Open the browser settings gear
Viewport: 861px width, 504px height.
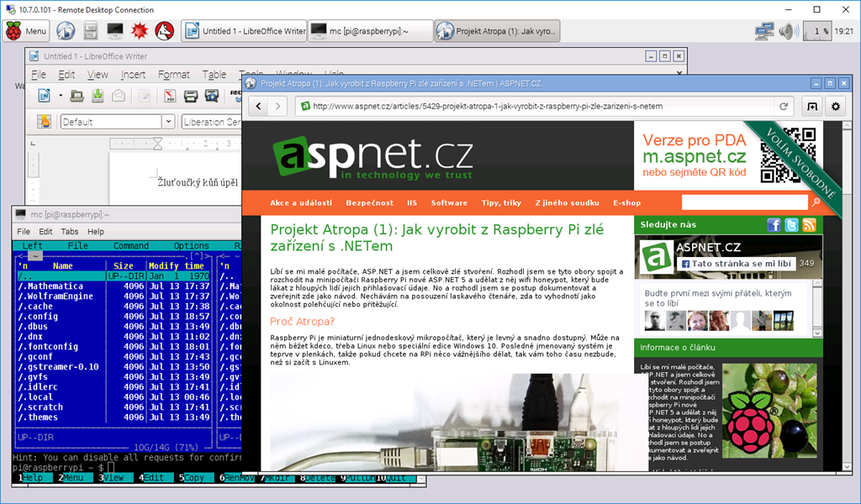point(835,107)
